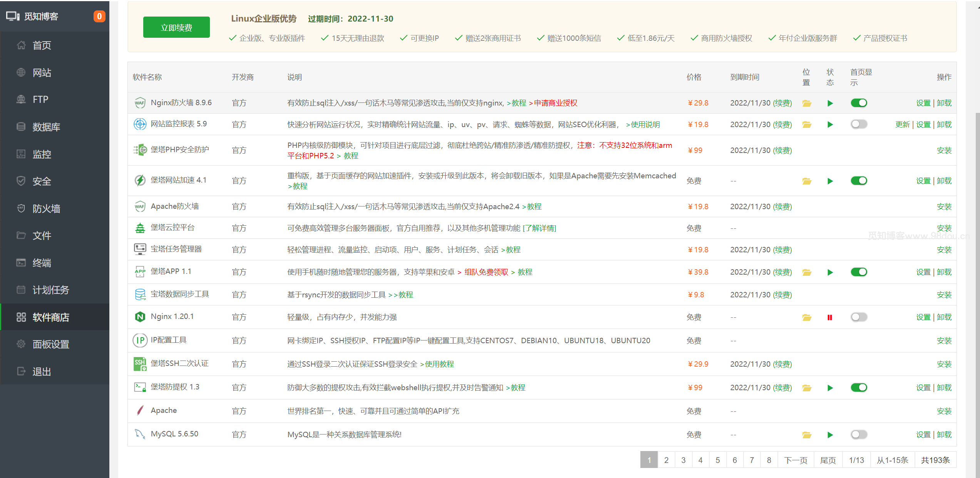Click the running status icon for 堡塔网站加速

830,181
